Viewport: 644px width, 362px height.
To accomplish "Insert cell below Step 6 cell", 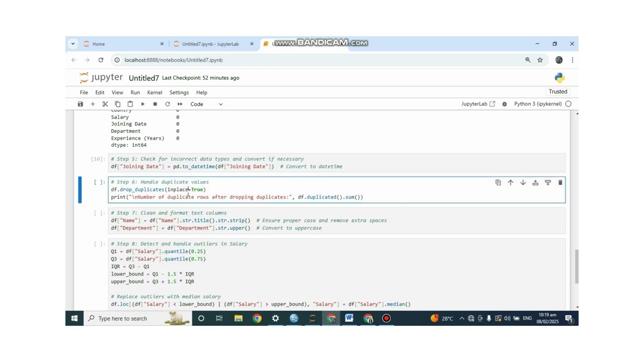I will 548,183.
